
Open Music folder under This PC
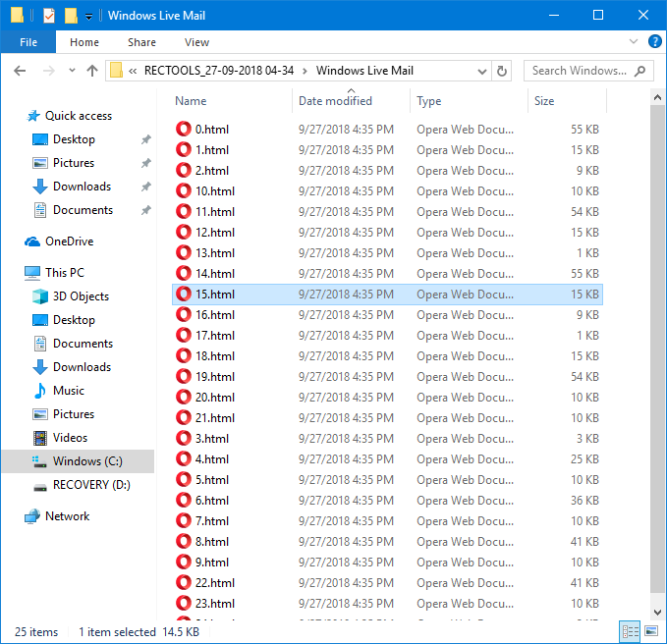68,390
